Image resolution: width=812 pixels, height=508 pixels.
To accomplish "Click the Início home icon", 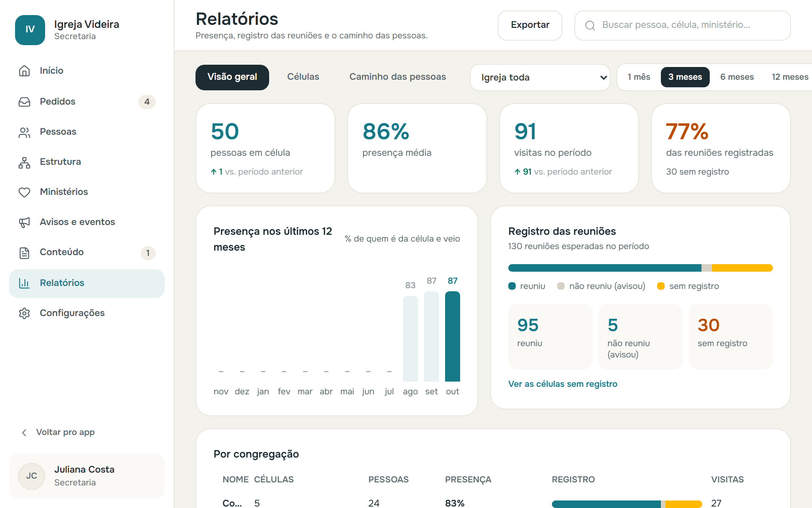I will pos(24,71).
